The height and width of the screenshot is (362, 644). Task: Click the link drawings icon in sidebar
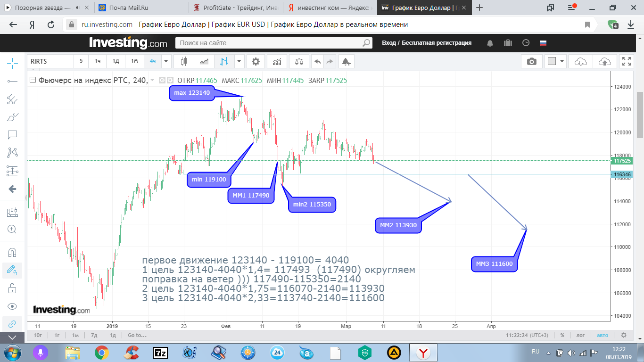(12, 324)
